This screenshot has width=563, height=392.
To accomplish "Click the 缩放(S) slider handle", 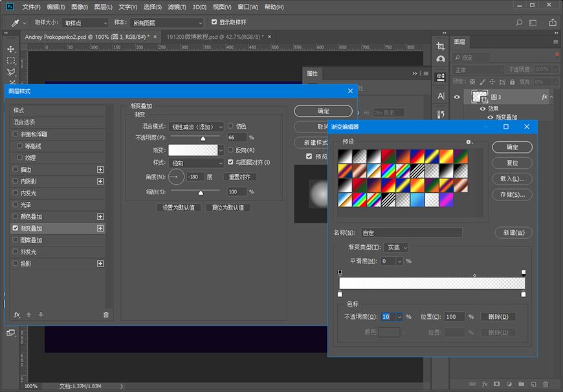I will (x=201, y=193).
